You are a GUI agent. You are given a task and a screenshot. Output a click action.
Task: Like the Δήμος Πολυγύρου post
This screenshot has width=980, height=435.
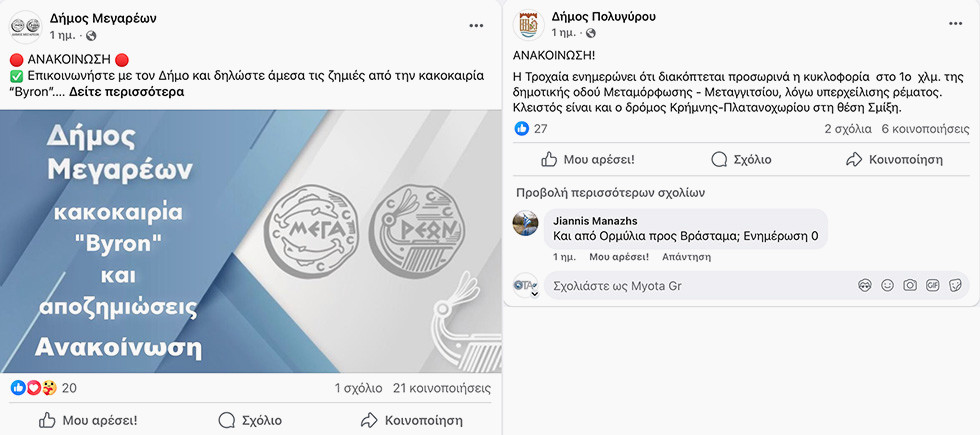coord(587,159)
